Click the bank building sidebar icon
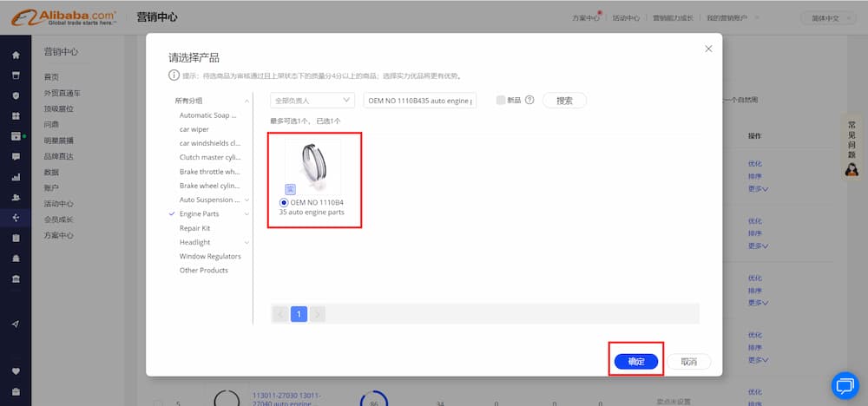 click(x=16, y=278)
